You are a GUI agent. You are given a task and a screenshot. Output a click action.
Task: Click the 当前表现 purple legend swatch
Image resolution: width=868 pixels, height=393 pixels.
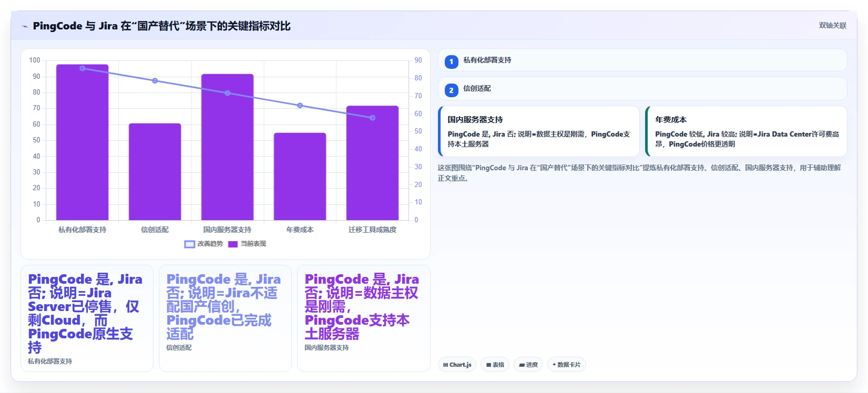point(233,244)
